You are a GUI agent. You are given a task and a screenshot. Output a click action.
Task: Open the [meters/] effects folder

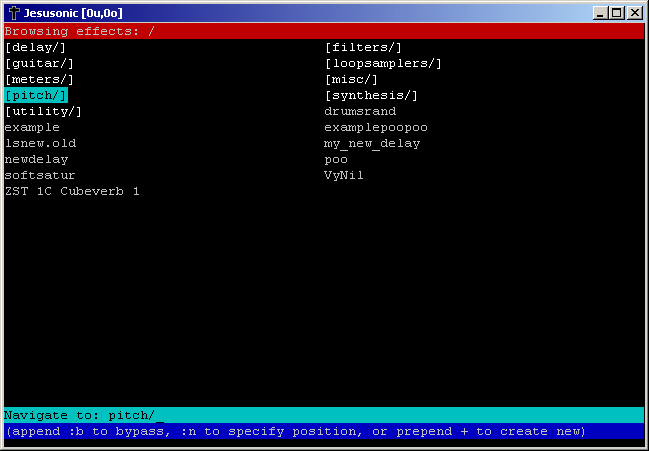coord(40,79)
